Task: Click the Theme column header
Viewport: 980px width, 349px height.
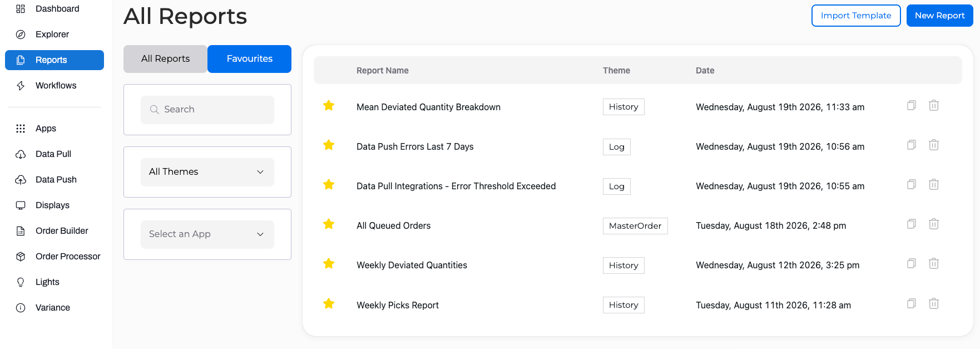Action: [616, 71]
